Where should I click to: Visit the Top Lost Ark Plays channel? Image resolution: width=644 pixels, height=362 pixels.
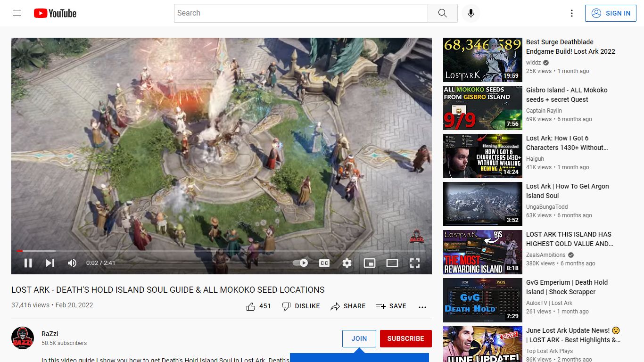pos(550,351)
